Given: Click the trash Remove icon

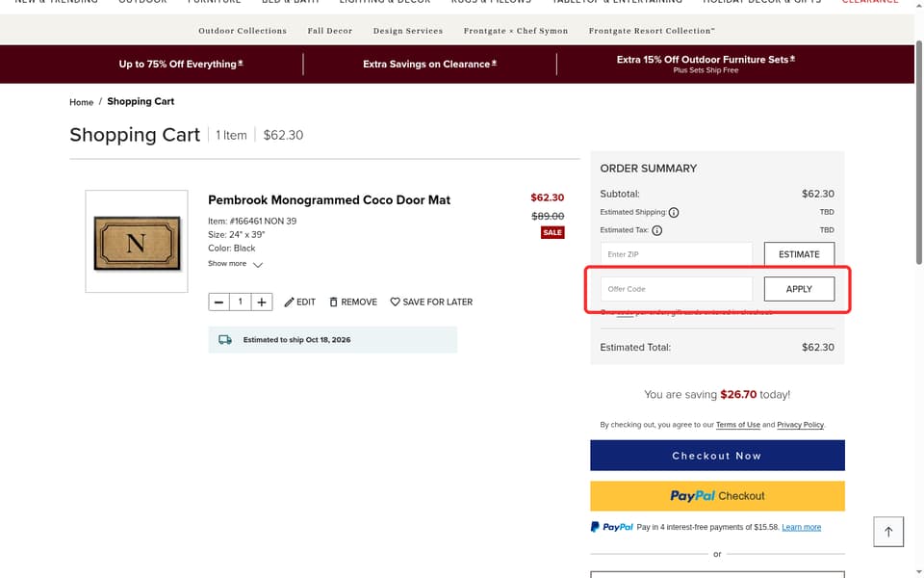Looking at the screenshot, I should (x=334, y=302).
